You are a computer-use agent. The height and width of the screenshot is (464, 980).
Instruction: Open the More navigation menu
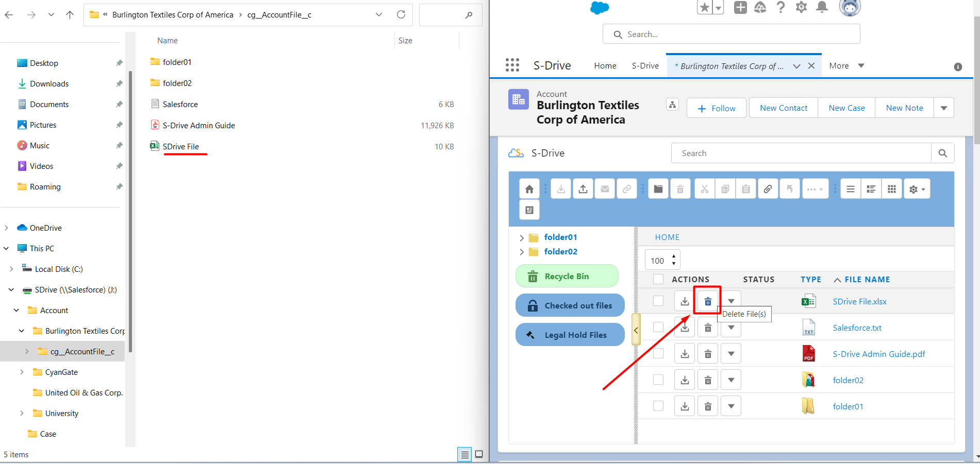click(x=846, y=66)
